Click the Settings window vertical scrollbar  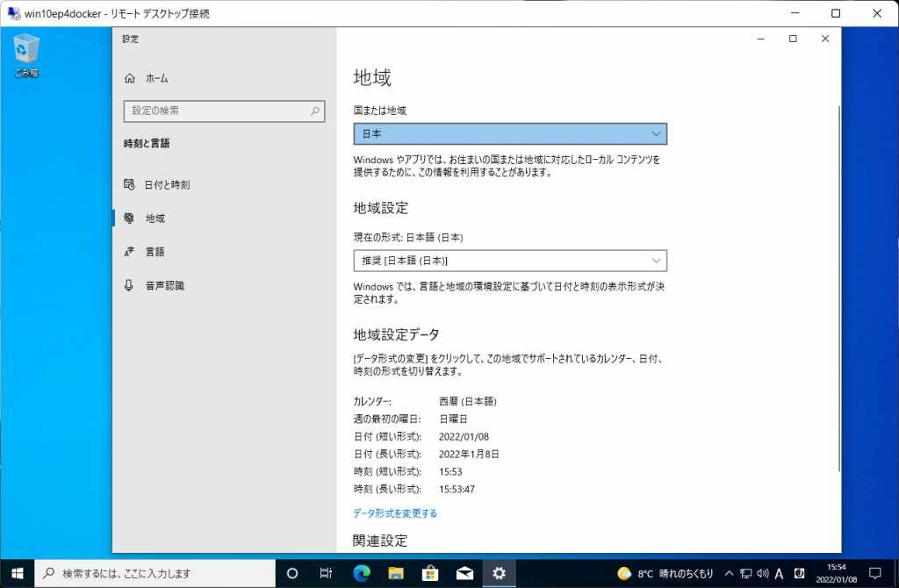pos(838,289)
